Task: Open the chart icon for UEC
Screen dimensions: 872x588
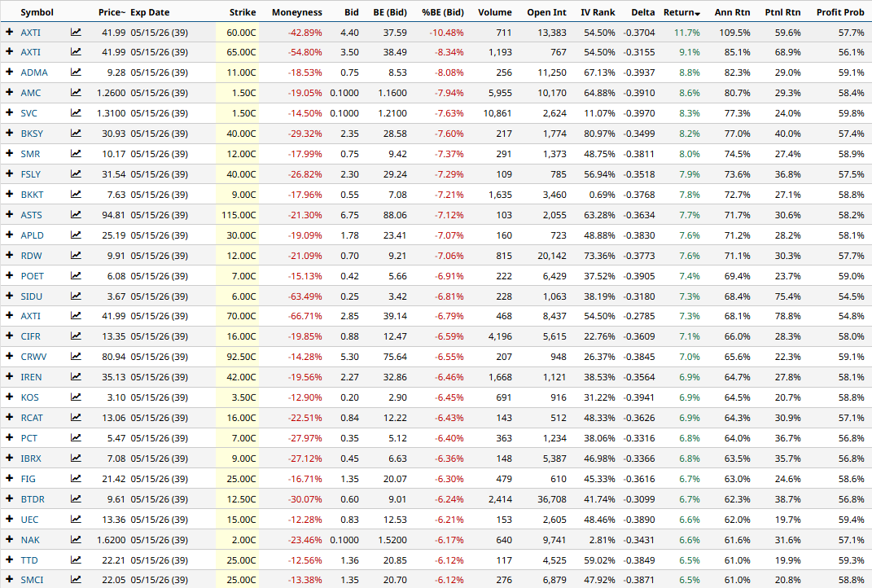Action: (x=76, y=520)
